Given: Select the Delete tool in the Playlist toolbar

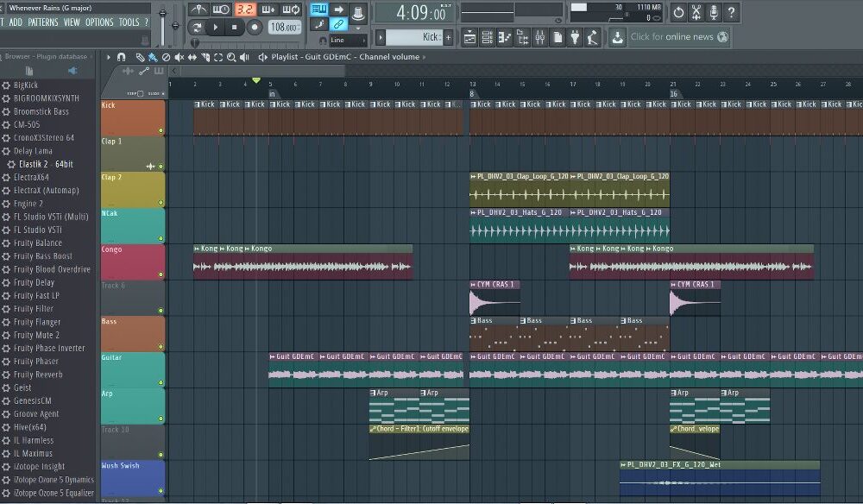Looking at the screenshot, I should (x=167, y=56).
